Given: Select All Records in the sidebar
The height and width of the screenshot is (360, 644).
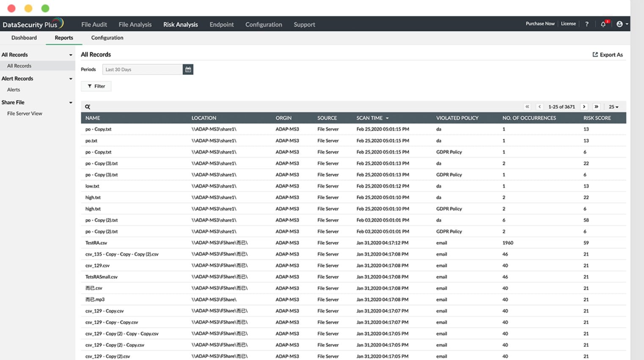Looking at the screenshot, I should [38, 66].
